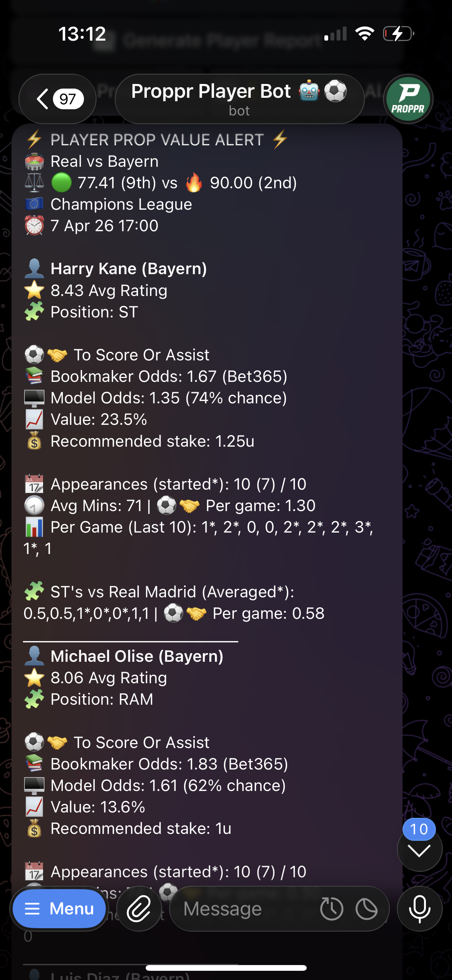Tap the Real vs Bayern match line
The height and width of the screenshot is (980, 452).
tap(105, 161)
